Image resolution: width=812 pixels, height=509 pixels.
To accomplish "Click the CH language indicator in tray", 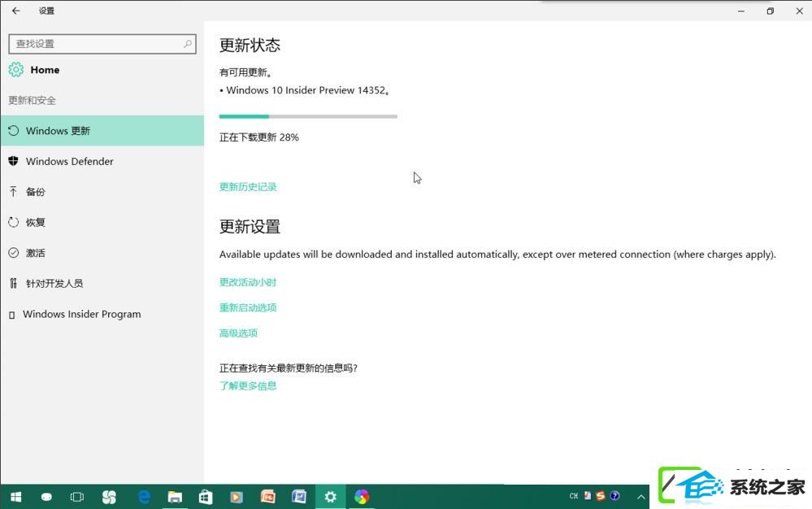I will tap(573, 496).
